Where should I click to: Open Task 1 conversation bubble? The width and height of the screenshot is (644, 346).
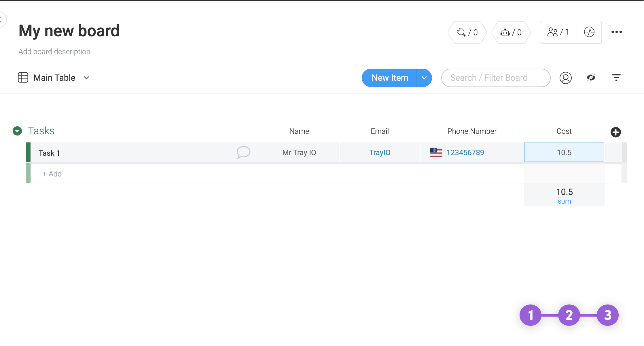point(243,152)
